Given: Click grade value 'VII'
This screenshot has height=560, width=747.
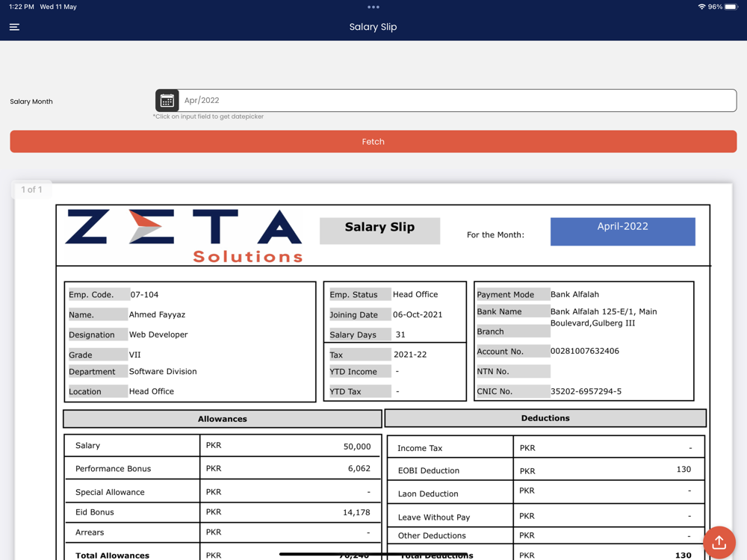Looking at the screenshot, I should pyautogui.click(x=134, y=355).
